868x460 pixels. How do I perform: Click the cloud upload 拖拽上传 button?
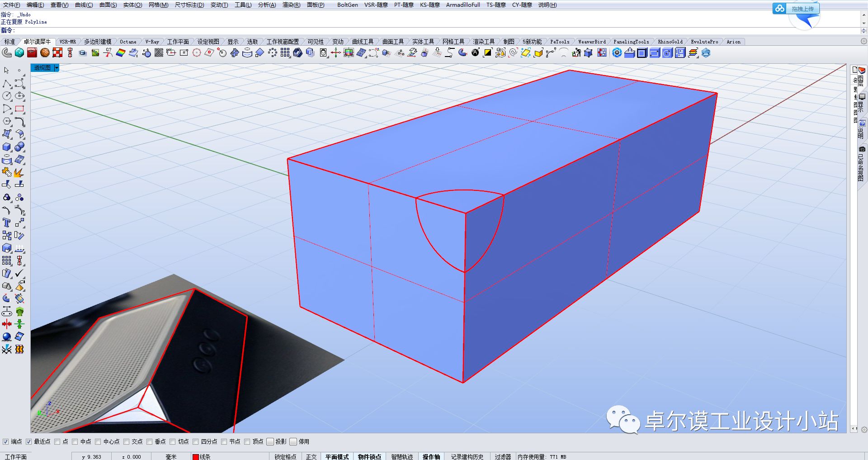pyautogui.click(x=796, y=9)
